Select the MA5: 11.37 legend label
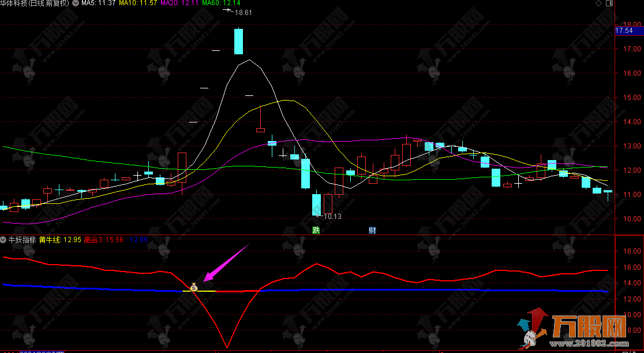 click(99, 3)
